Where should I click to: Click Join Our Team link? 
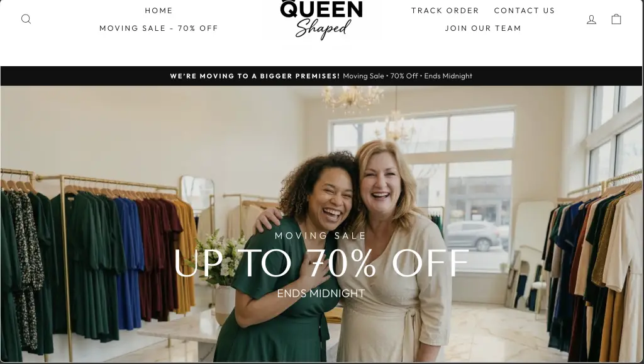coord(483,28)
